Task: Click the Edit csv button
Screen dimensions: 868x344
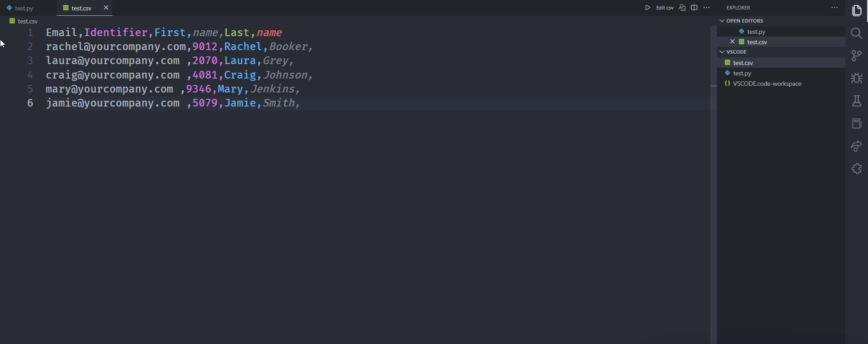Action: click(x=664, y=8)
